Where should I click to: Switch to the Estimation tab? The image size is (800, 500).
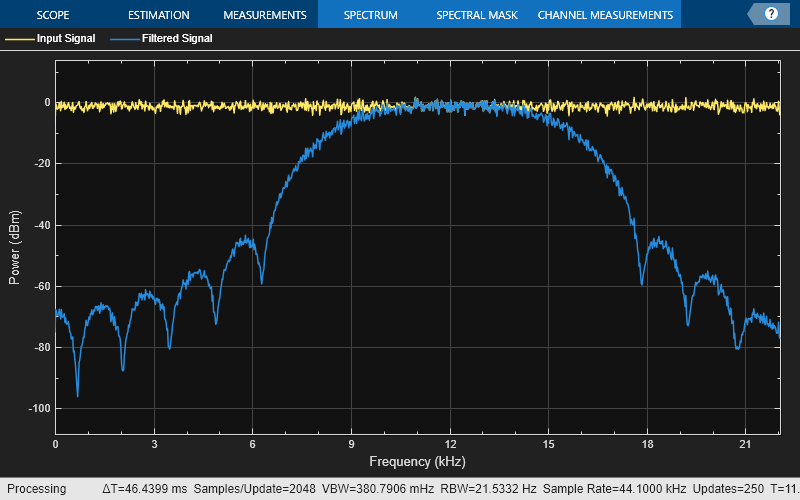(159, 15)
